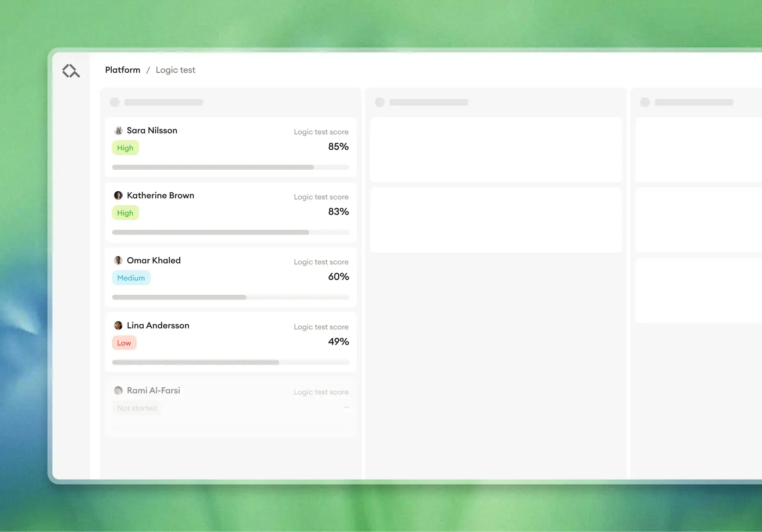
Task: Open Sara Nilsson's profile avatar
Action: tap(118, 130)
